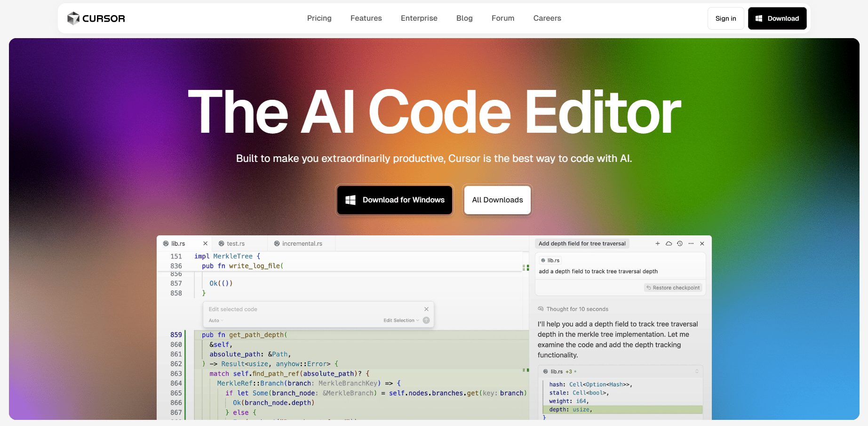Click the cloud icon in the chat panel header
The width and height of the screenshot is (868, 426).
click(x=669, y=243)
